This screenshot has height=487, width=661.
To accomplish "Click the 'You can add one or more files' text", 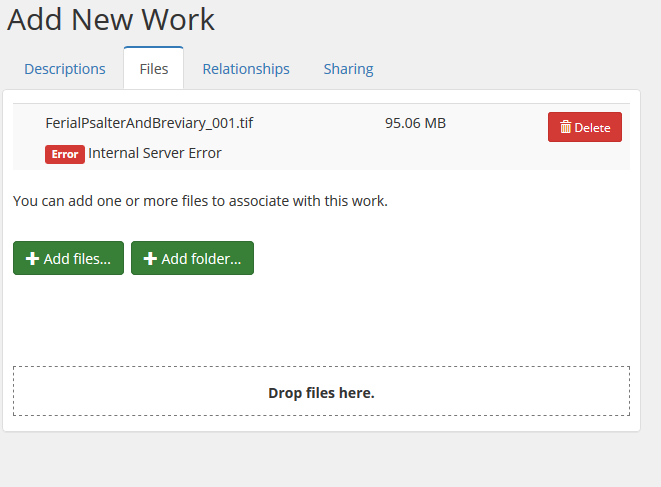I will pos(200,201).
